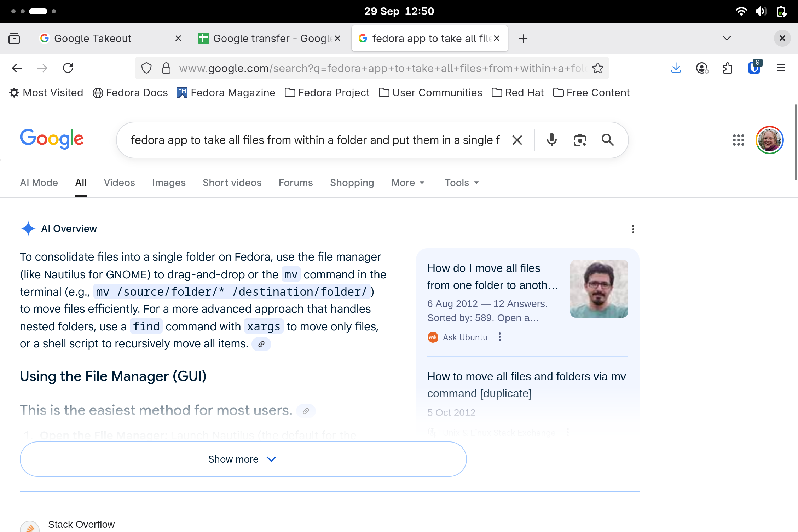Open the Google apps grid
798x532 pixels.
[738, 140]
